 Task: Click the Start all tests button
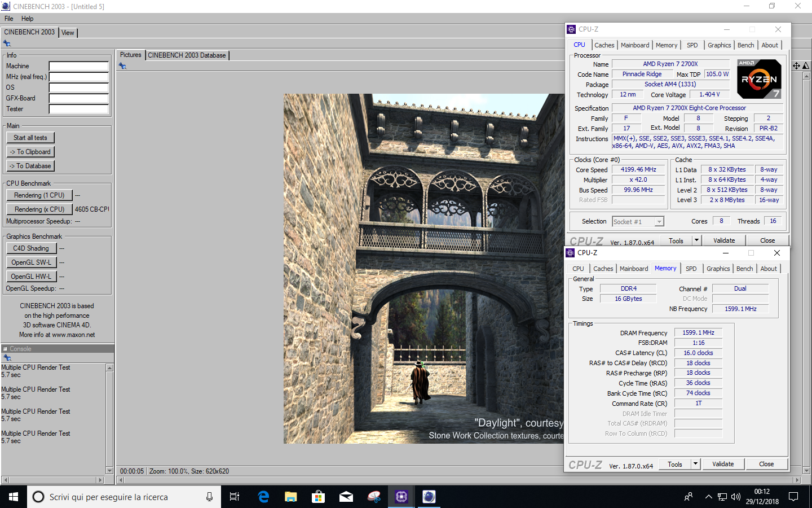(x=30, y=138)
